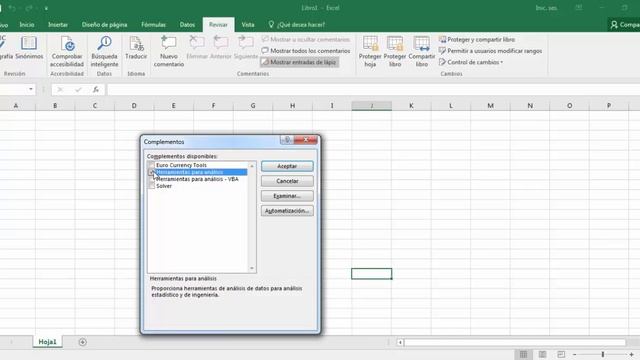This screenshot has height=360, width=640.
Task: Click the Redo arrow in quick access toolbar
Action: click(x=29, y=8)
